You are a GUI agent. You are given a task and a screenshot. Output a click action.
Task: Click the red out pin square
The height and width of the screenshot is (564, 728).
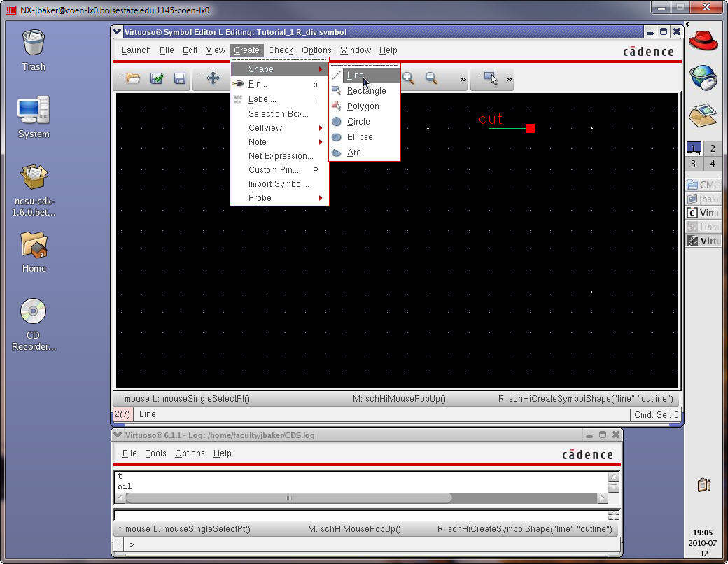pyautogui.click(x=530, y=128)
